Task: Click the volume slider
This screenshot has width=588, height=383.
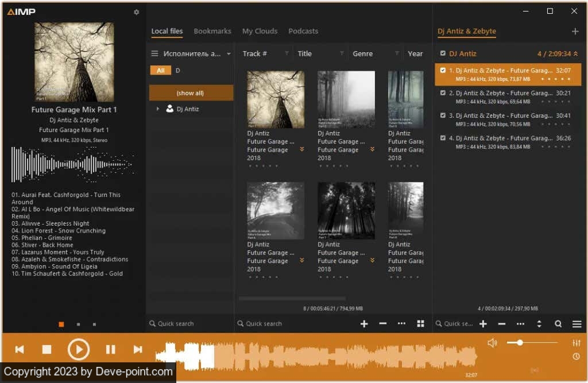Action: pyautogui.click(x=532, y=343)
